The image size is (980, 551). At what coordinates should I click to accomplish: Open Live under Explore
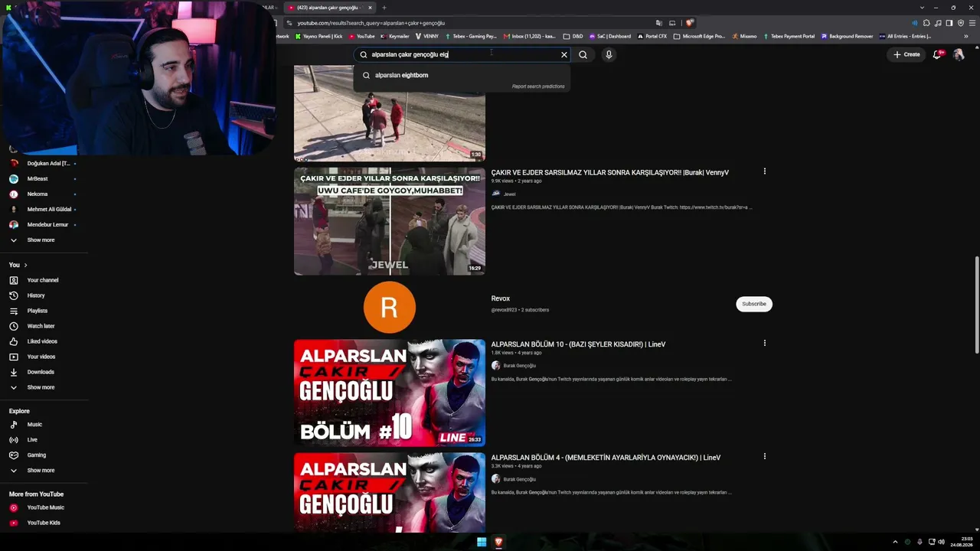coord(32,440)
